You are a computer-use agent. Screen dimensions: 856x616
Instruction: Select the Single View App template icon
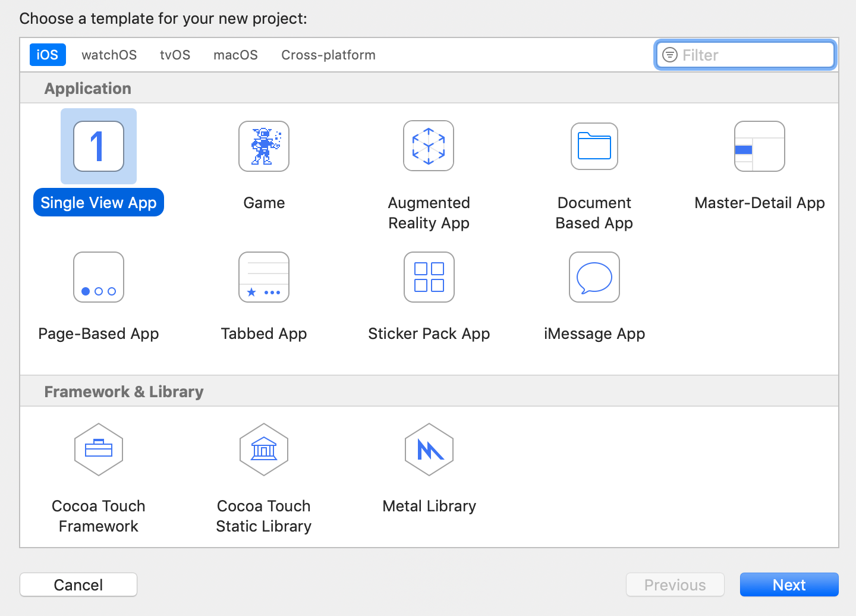(x=99, y=146)
